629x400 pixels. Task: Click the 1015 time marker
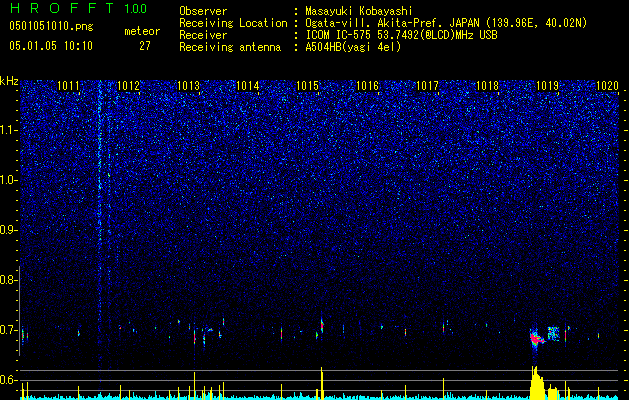tap(307, 85)
